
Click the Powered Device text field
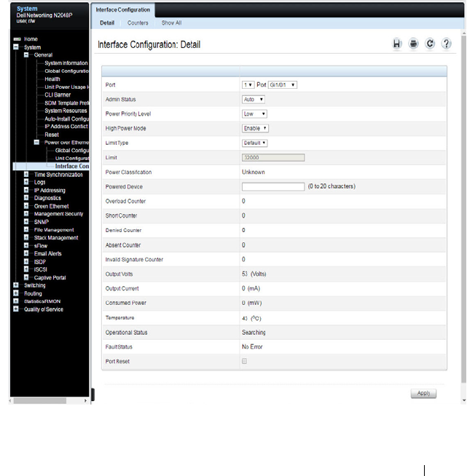[273, 187]
